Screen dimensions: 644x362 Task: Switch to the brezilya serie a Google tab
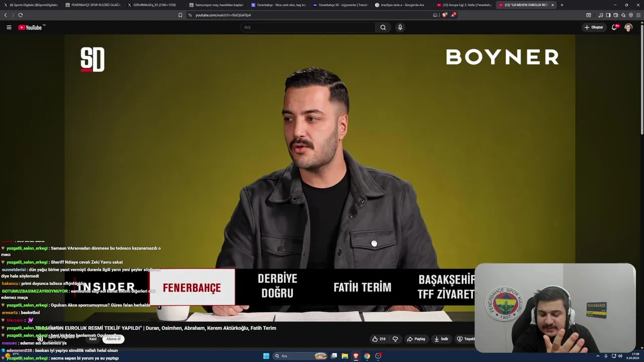[402, 5]
